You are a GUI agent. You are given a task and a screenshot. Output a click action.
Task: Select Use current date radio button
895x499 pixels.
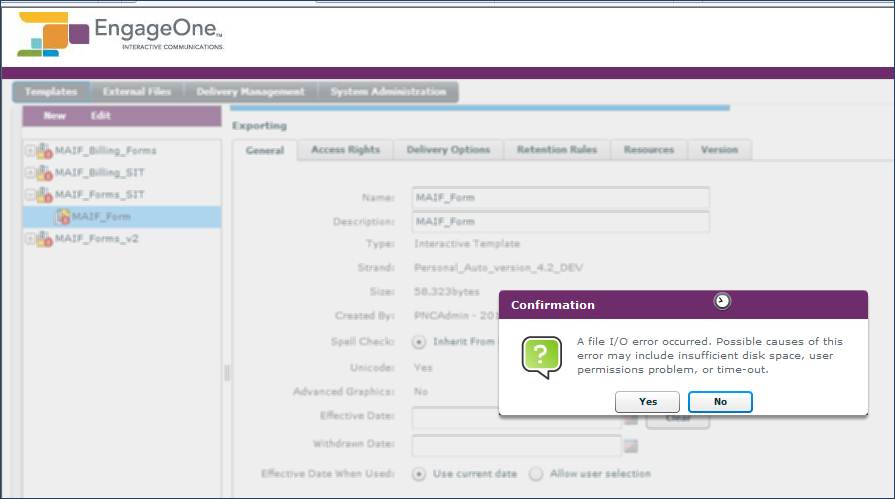pos(419,474)
